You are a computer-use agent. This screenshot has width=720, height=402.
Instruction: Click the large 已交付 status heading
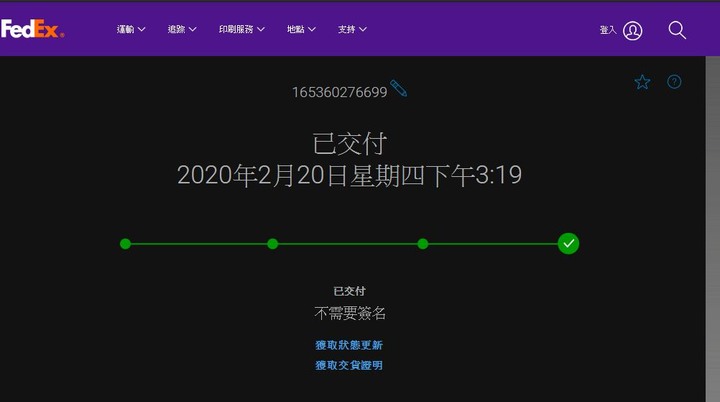pyautogui.click(x=349, y=143)
